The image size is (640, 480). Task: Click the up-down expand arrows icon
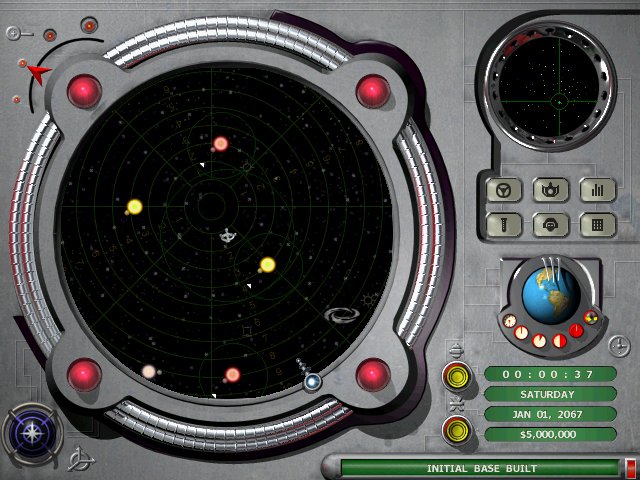pyautogui.click(x=456, y=351)
